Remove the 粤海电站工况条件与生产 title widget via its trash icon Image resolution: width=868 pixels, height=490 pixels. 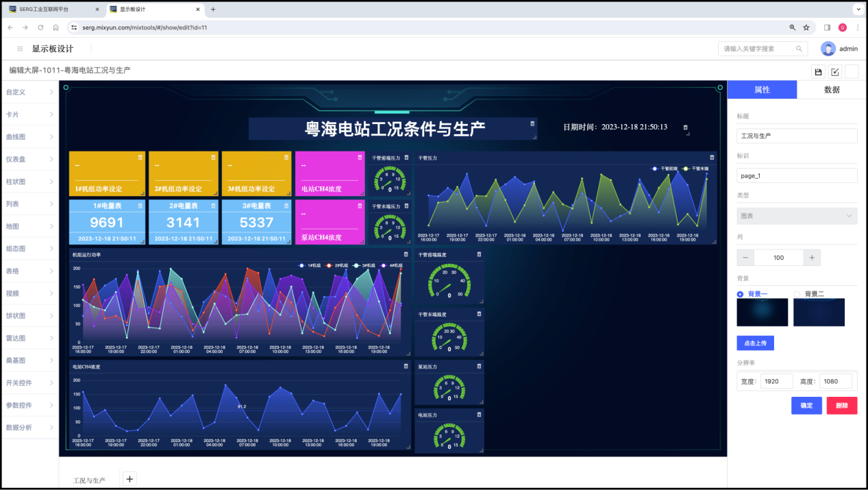(x=532, y=123)
